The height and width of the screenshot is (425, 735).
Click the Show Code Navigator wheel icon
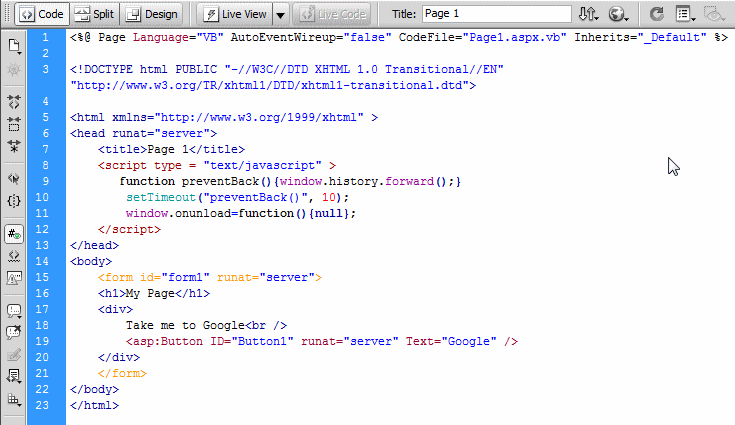click(x=14, y=70)
